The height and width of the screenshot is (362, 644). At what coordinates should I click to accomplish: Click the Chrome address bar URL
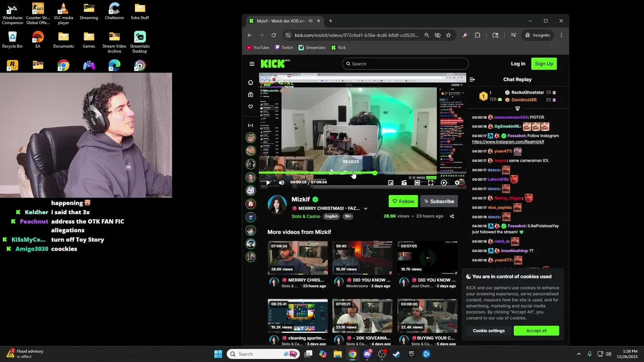356,35
